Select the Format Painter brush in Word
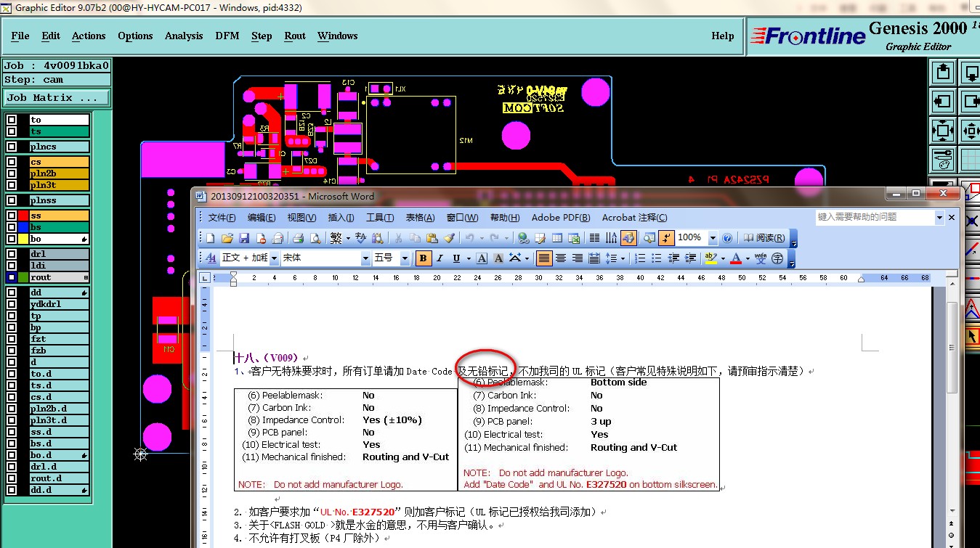Screen dimensions: 980x548 pos(450,238)
